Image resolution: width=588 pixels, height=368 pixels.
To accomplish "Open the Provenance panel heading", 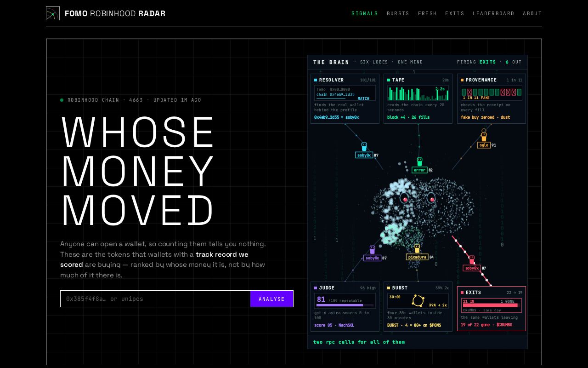I will coord(481,80).
